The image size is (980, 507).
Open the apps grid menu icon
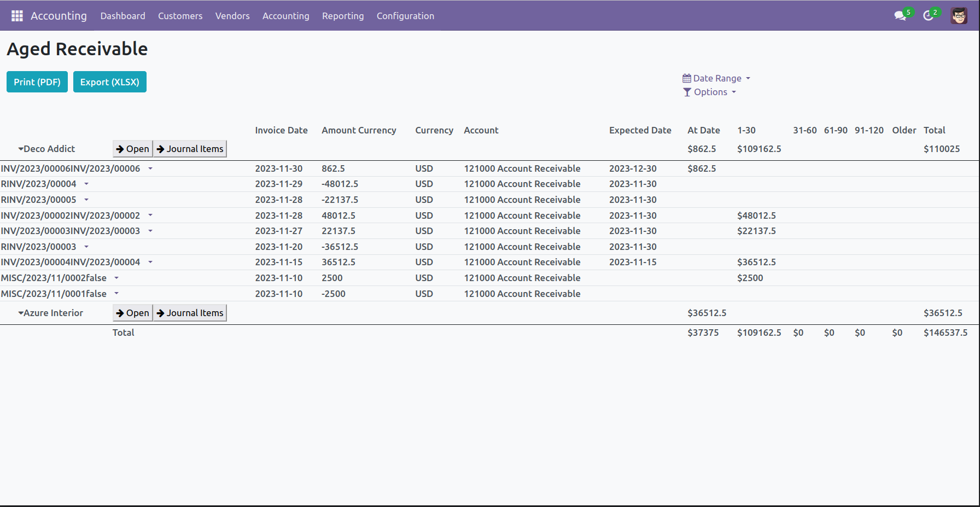pyautogui.click(x=17, y=16)
